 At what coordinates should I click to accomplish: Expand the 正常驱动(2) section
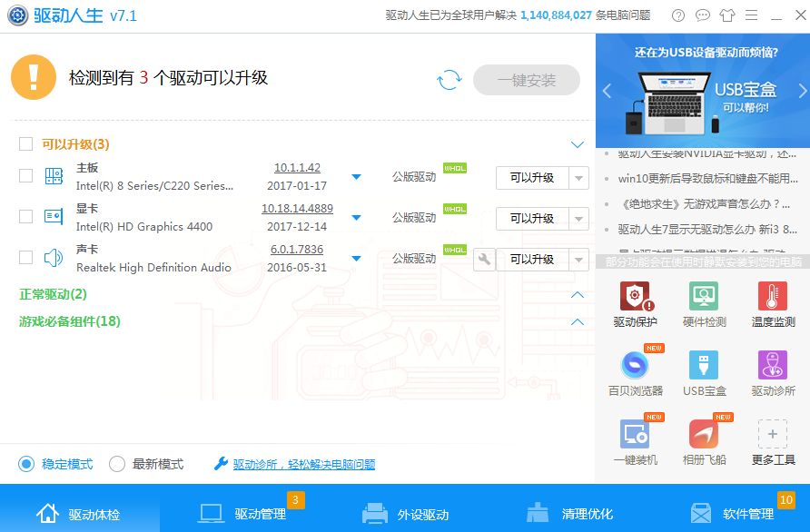point(577,295)
